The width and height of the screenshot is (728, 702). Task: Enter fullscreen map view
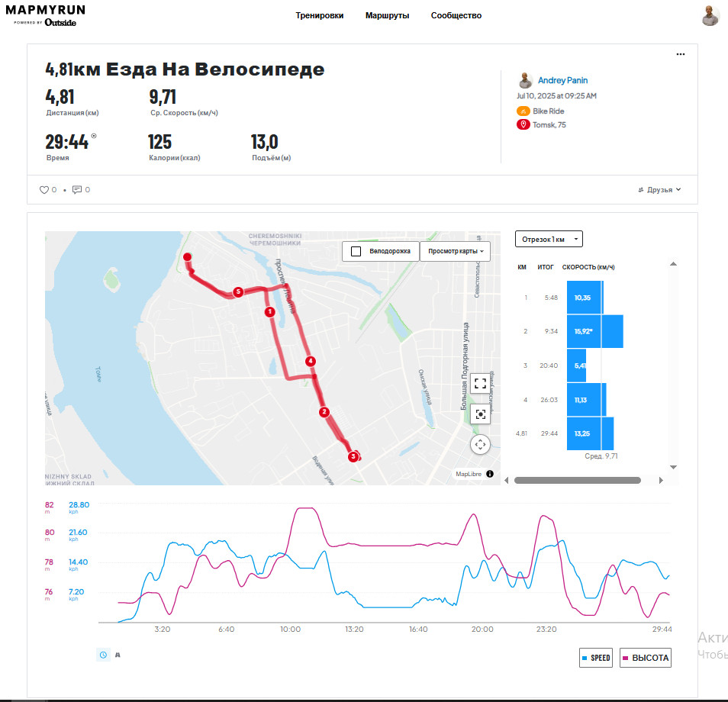(480, 384)
